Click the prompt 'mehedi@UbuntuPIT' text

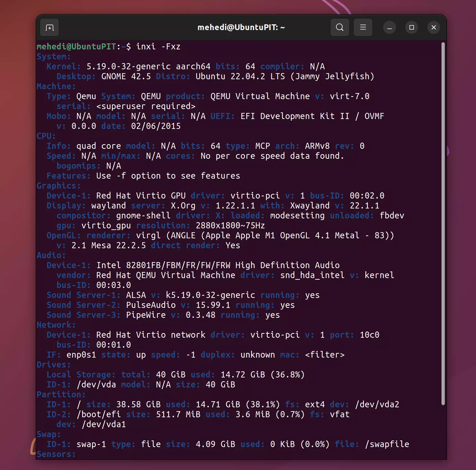point(76,46)
